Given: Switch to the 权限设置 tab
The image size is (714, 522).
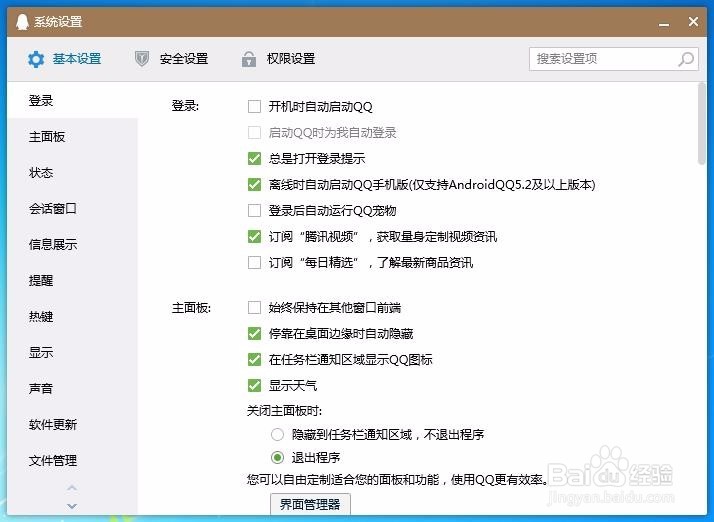Looking at the screenshot, I should (x=279, y=59).
